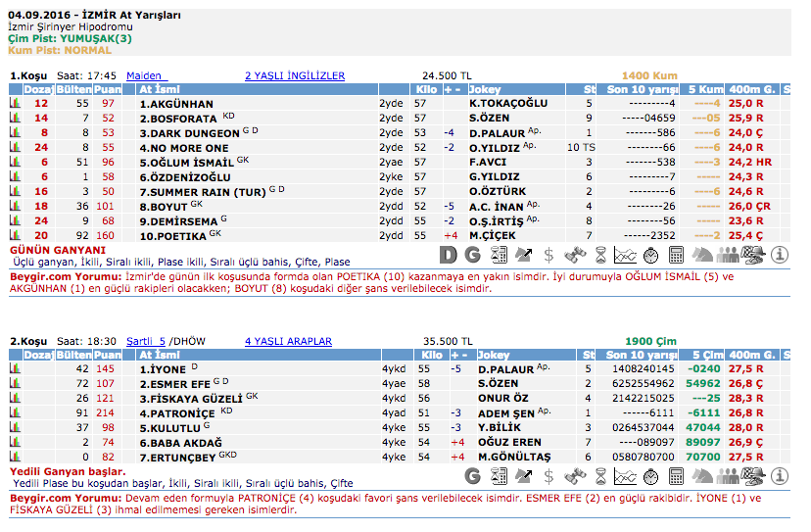Open the Maiden link in race 1
Image resolution: width=811 pixels, height=532 pixels.
[146, 75]
